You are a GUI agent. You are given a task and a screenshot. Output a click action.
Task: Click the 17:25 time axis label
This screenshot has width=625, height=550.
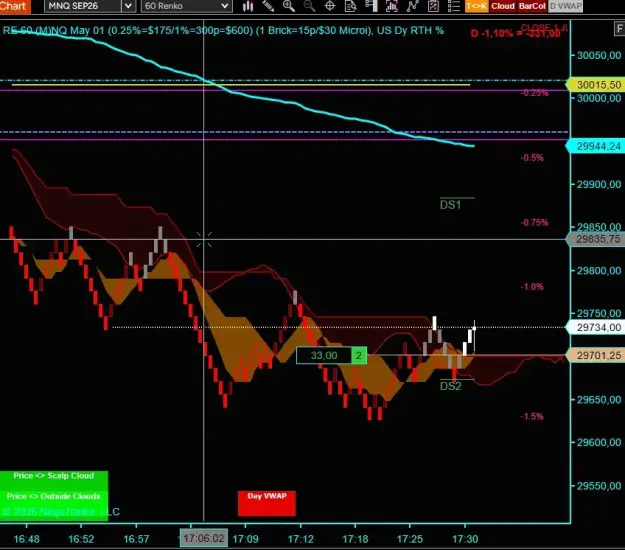point(410,539)
